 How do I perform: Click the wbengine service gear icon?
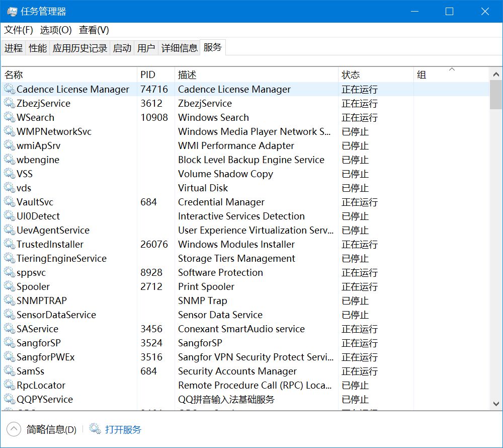[9, 160]
